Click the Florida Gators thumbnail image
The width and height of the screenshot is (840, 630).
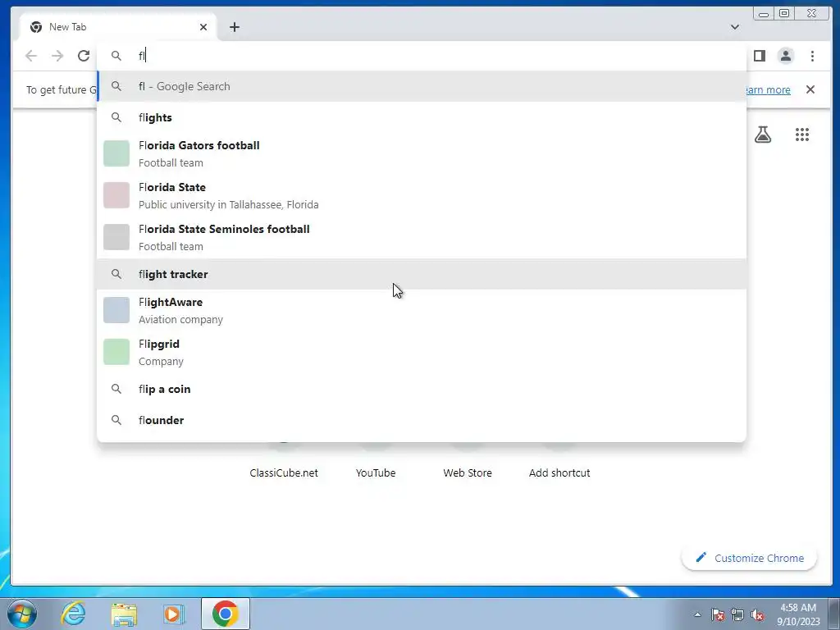pyautogui.click(x=116, y=153)
